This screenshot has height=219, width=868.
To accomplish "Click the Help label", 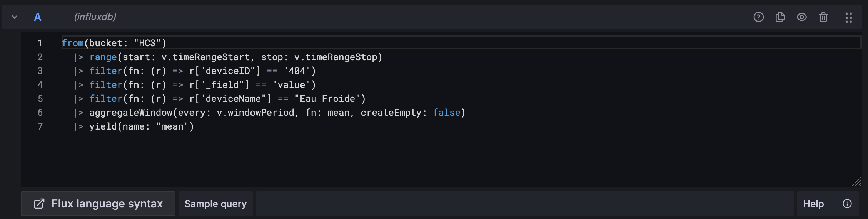I will click(813, 204).
